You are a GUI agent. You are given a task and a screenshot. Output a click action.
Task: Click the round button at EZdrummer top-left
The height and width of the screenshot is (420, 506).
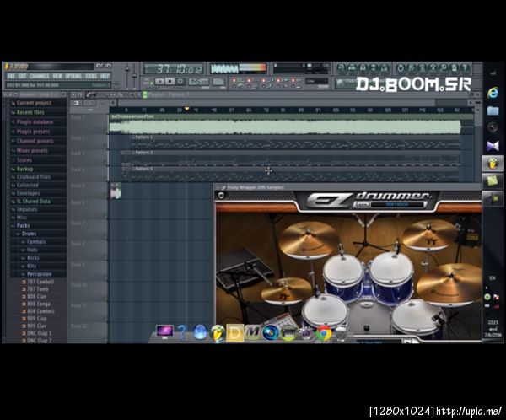[x=221, y=196]
